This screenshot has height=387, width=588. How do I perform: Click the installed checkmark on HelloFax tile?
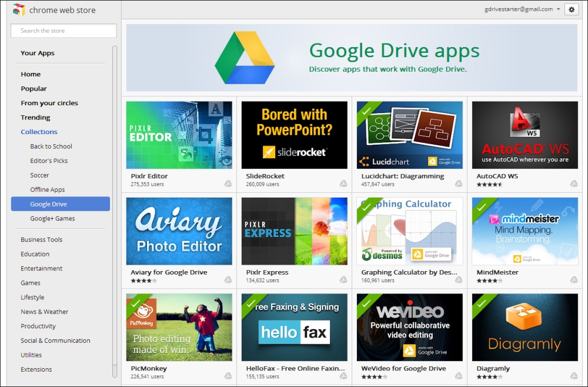click(x=251, y=303)
